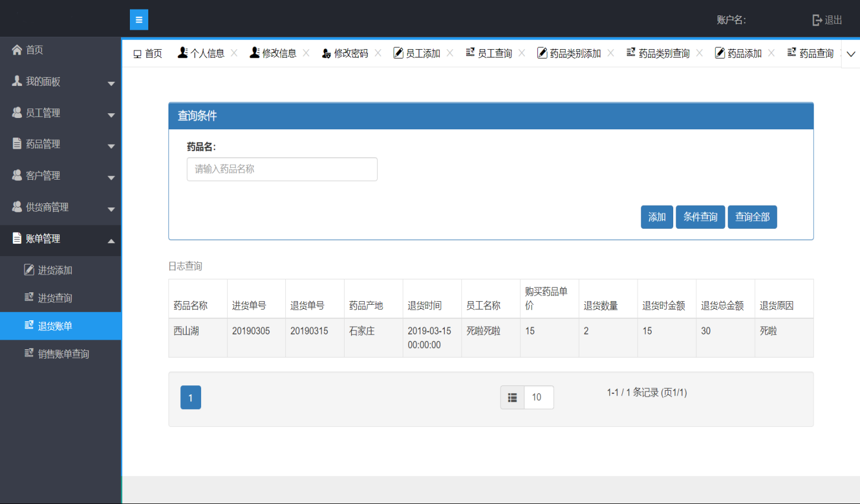
Task: Expand the 药品管理 menu arrow
Action: point(111,146)
